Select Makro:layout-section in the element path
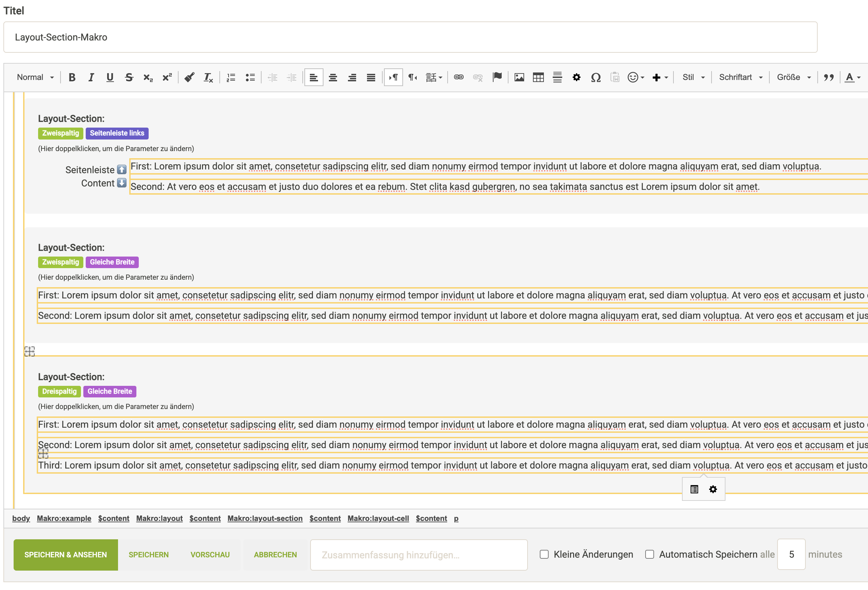 (265, 518)
